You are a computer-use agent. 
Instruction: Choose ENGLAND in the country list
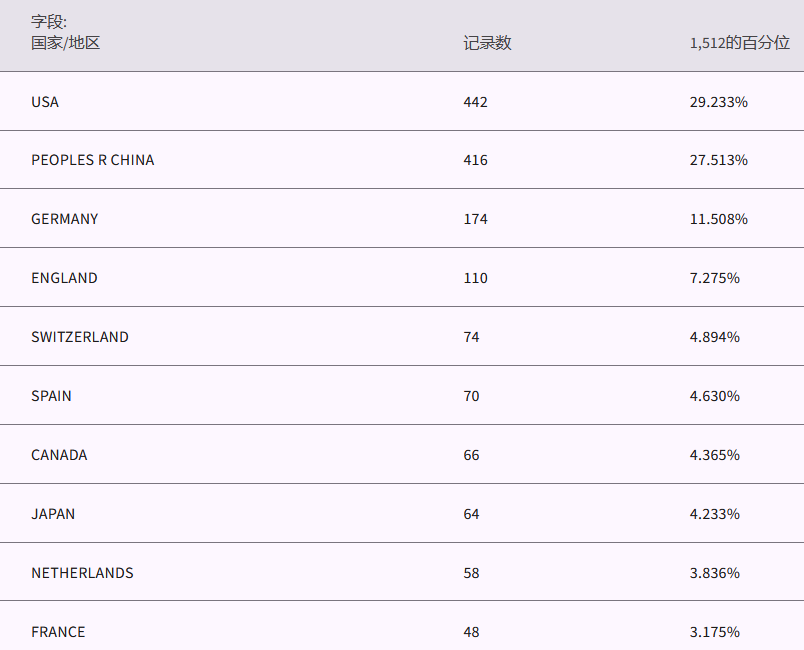tap(64, 278)
